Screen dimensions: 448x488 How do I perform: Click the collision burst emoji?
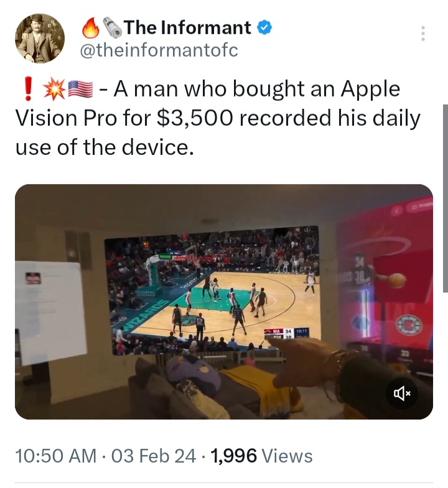tap(54, 90)
